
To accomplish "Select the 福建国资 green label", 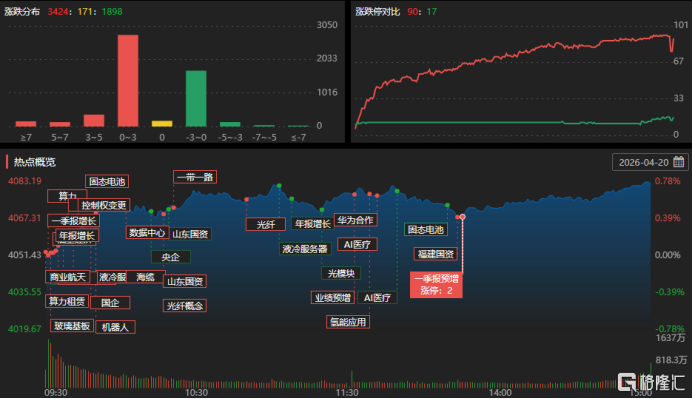I will [436, 254].
